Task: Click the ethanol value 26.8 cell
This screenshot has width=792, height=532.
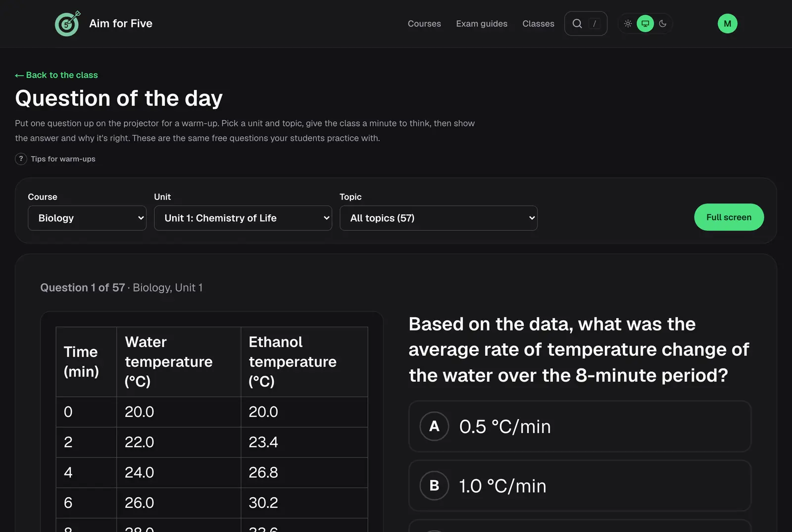Action: pyautogui.click(x=304, y=472)
